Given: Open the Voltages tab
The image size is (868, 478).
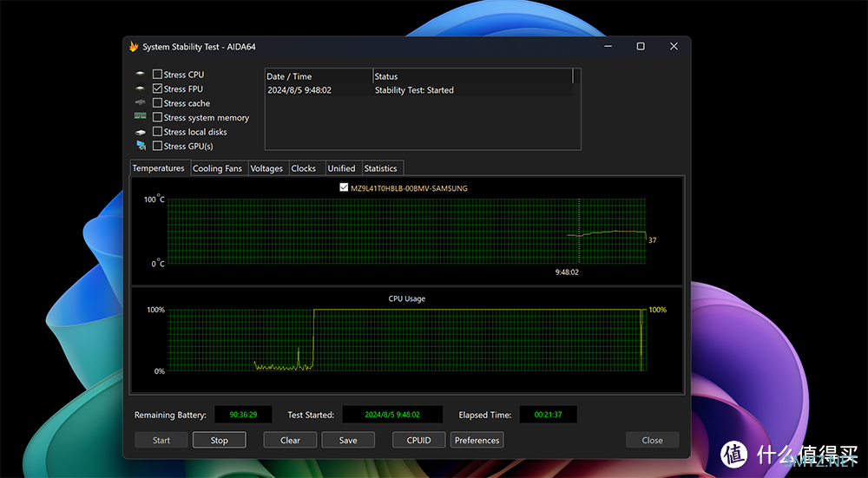Looking at the screenshot, I should pos(266,168).
